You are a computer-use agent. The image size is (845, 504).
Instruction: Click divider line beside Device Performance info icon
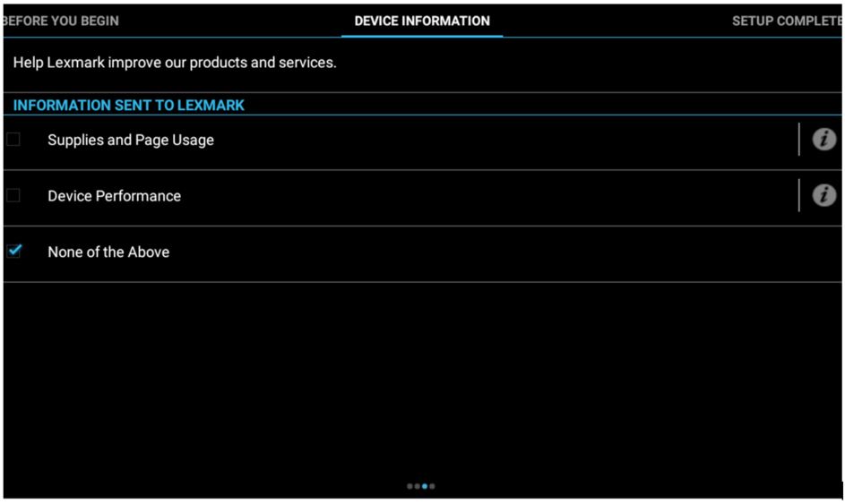click(798, 196)
